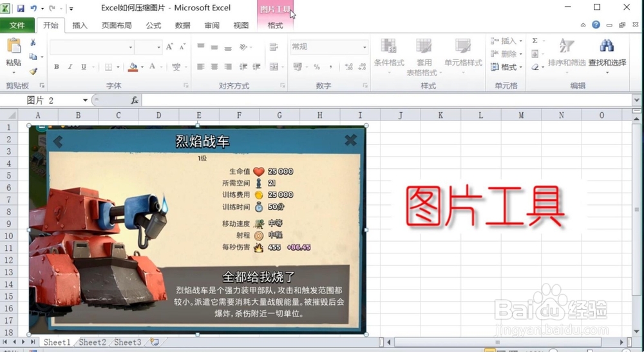The height and width of the screenshot is (352, 644).
Task: Apply fill color with the paint bucket
Action: 133,66
